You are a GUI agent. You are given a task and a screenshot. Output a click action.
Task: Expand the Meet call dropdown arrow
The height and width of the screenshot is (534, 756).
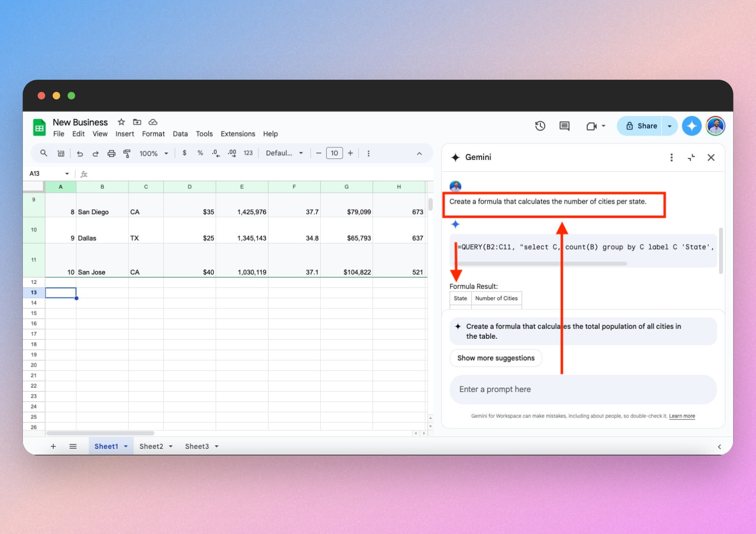[x=603, y=126]
